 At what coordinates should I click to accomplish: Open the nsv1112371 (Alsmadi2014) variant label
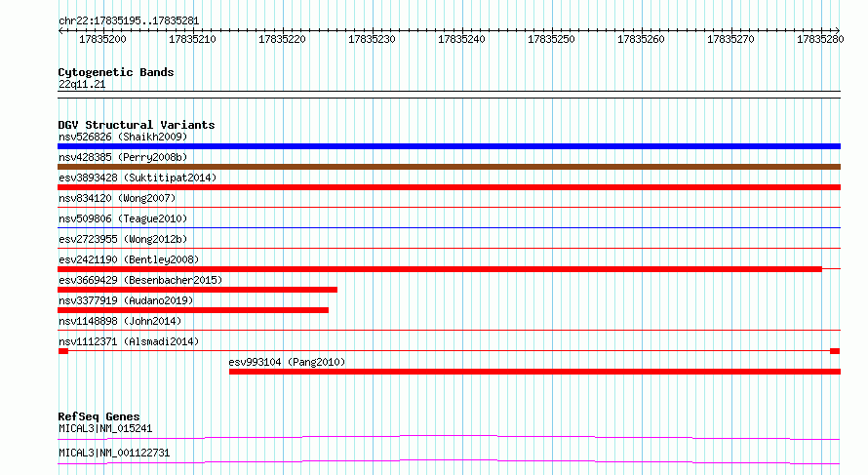(129, 341)
